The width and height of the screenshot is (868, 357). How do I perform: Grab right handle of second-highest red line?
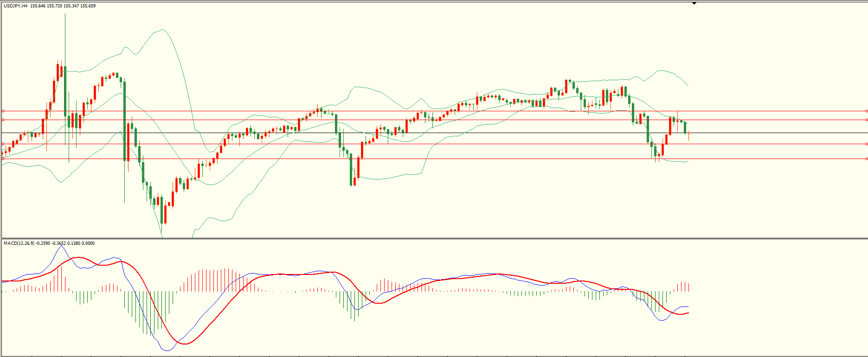pyautogui.click(x=867, y=120)
